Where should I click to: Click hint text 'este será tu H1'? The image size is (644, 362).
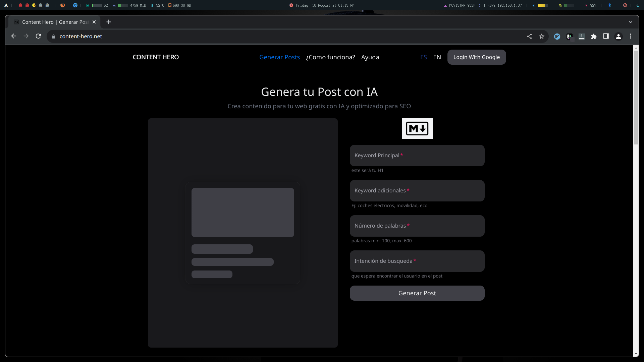pos(367,171)
